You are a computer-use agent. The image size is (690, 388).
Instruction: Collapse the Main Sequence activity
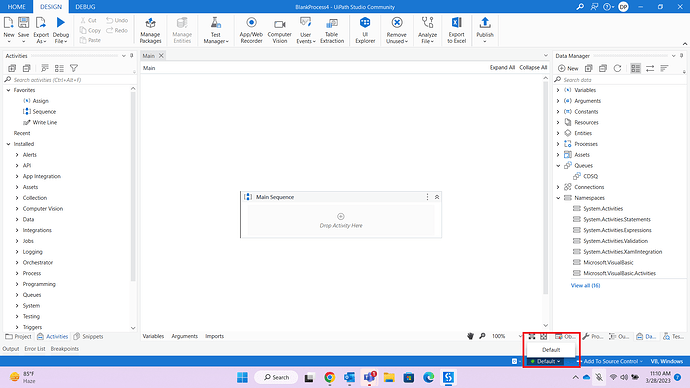[x=437, y=197]
